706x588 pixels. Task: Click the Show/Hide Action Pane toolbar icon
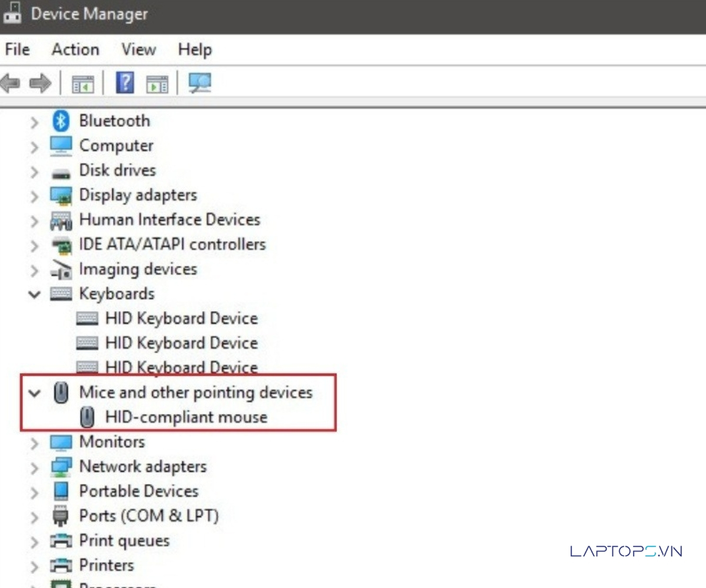[157, 83]
